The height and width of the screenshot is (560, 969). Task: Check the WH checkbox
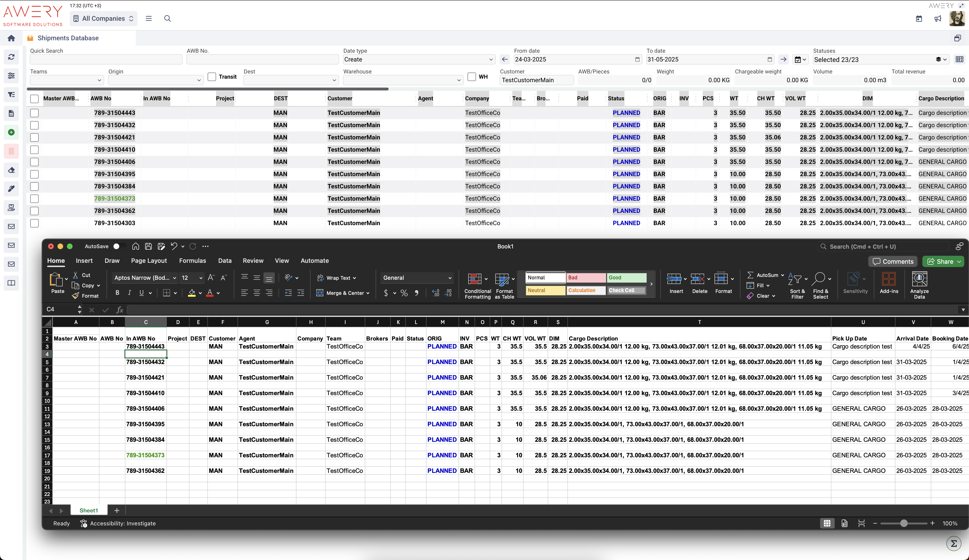pyautogui.click(x=472, y=77)
